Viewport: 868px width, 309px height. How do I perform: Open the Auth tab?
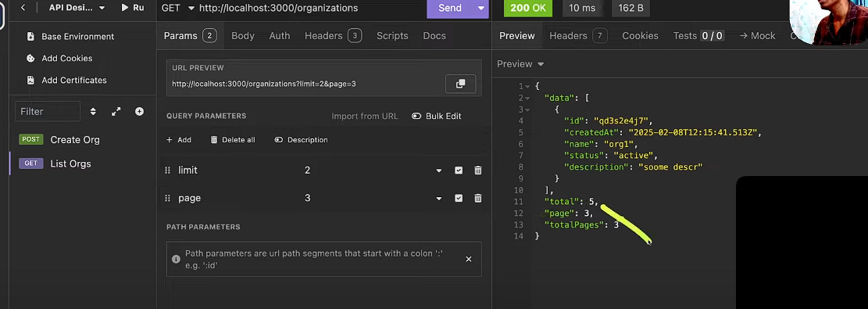(x=280, y=36)
